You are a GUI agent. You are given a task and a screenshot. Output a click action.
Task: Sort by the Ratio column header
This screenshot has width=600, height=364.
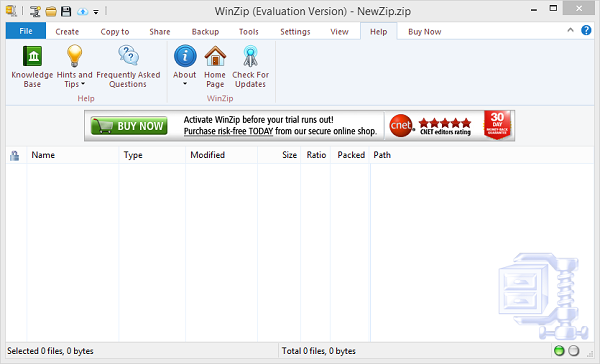pyautogui.click(x=316, y=155)
